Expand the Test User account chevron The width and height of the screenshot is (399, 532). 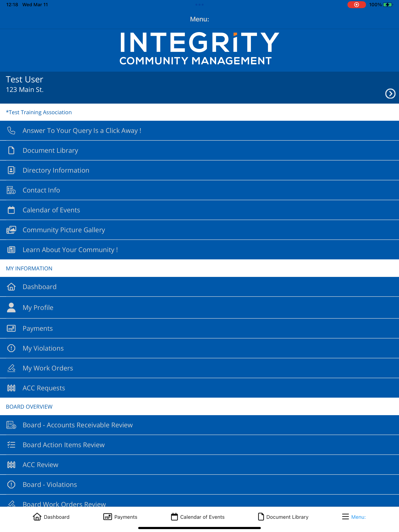390,93
